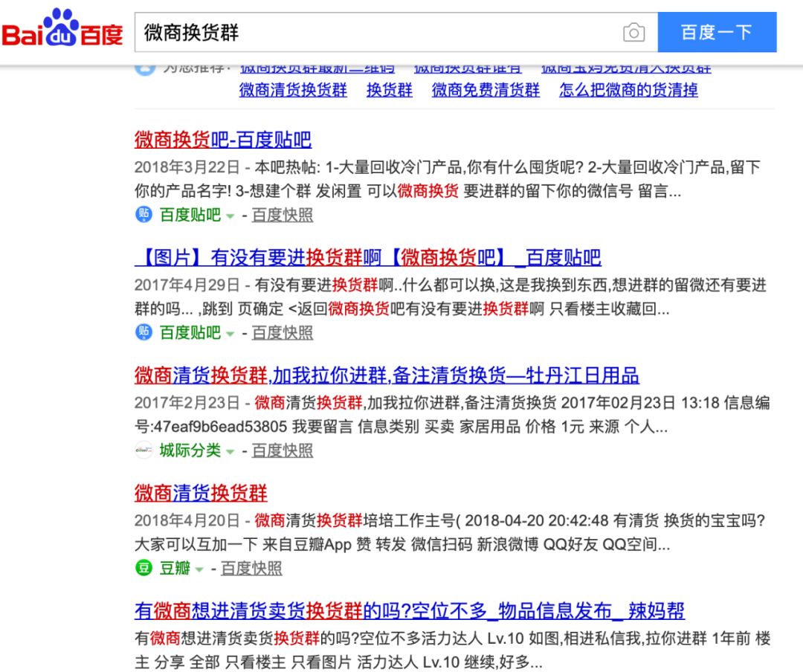Click the Tieba icon below the 【图片】 result
The image size is (803, 672).
coord(143,333)
